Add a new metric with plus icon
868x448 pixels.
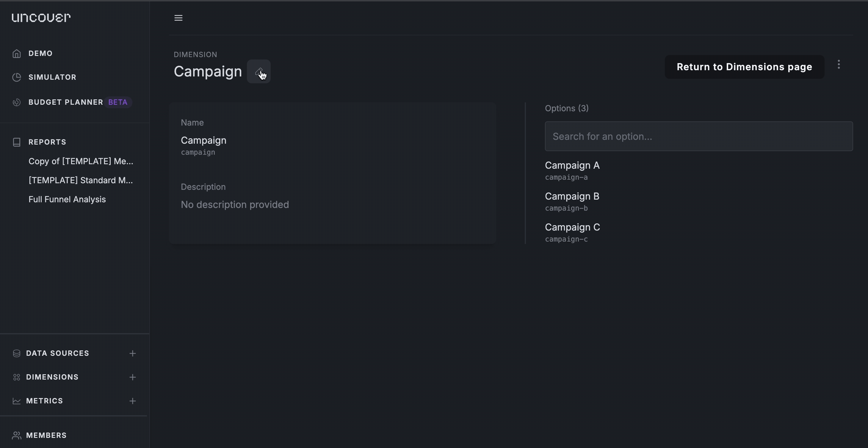point(132,401)
